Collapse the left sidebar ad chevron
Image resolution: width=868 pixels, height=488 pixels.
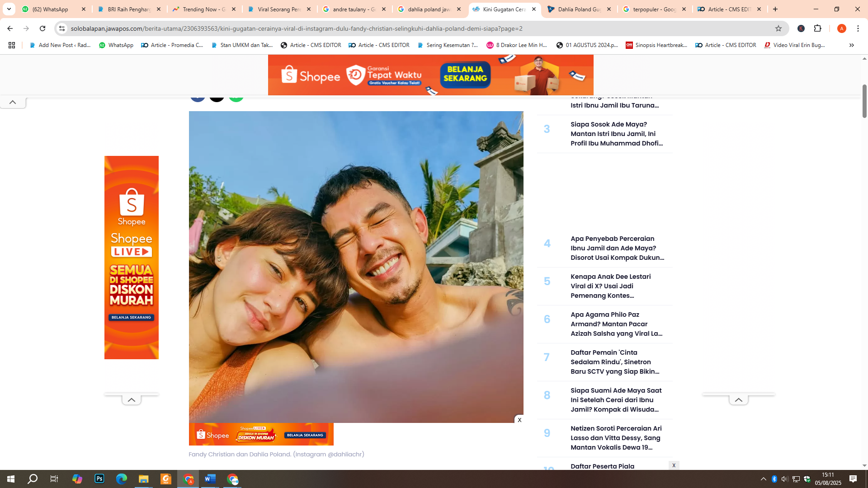(x=131, y=400)
